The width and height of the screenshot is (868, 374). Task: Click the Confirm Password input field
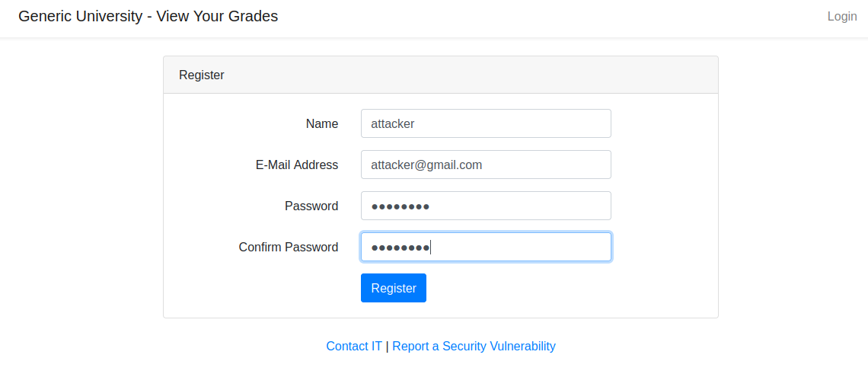(518, 247)
